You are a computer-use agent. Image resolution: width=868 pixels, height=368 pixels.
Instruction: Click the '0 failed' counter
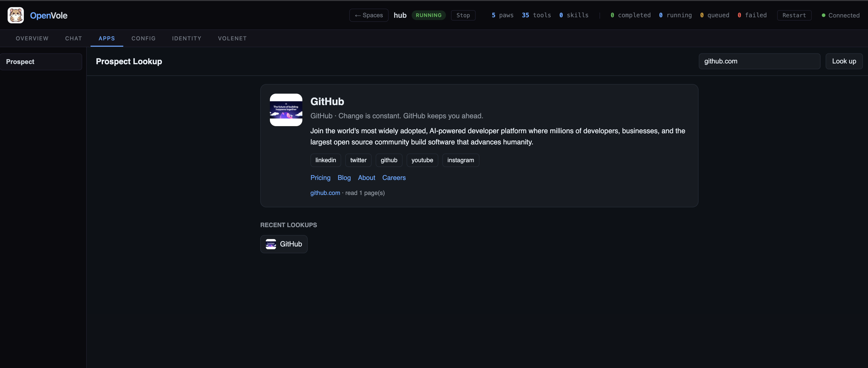click(x=752, y=15)
